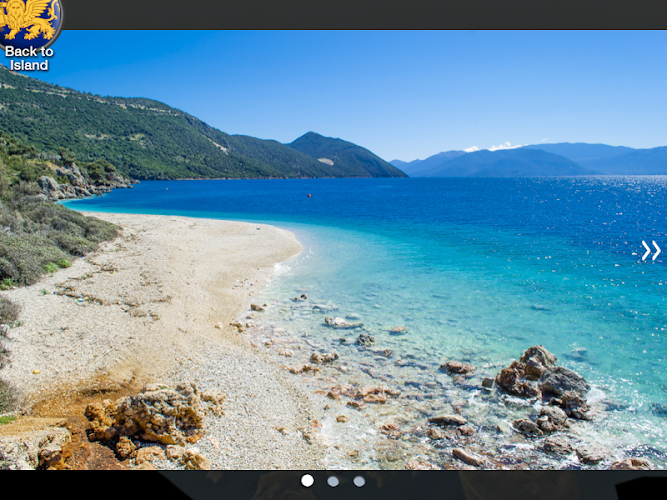Click the golden winged lion emblem icon
Image resolution: width=667 pixels, height=500 pixels.
tap(29, 22)
